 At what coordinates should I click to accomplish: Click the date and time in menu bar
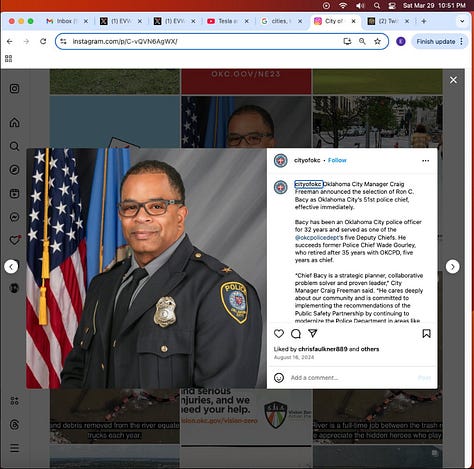click(x=434, y=6)
